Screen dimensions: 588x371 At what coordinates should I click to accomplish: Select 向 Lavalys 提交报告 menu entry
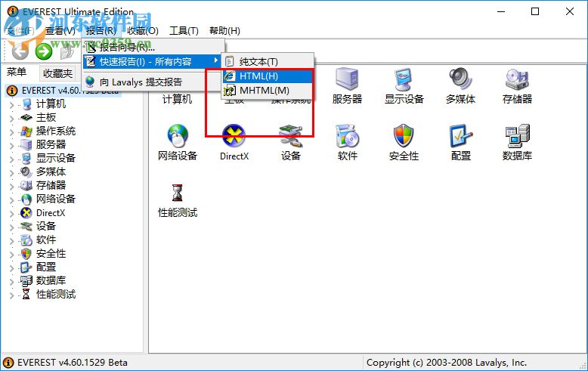pyautogui.click(x=153, y=82)
